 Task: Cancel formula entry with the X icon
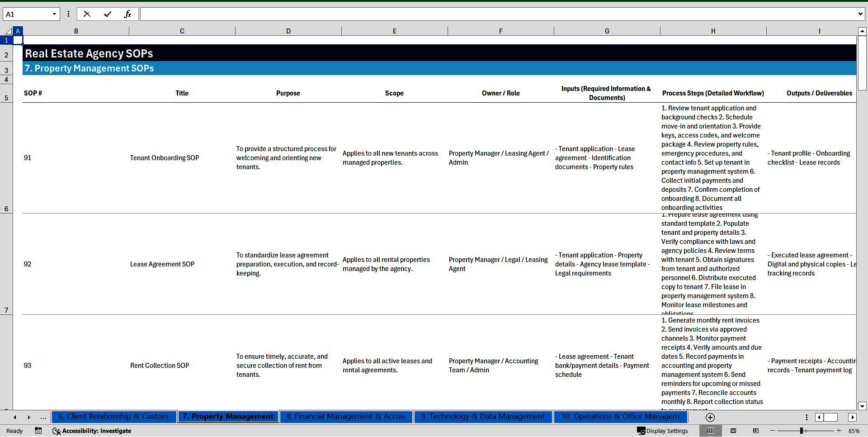(x=87, y=14)
